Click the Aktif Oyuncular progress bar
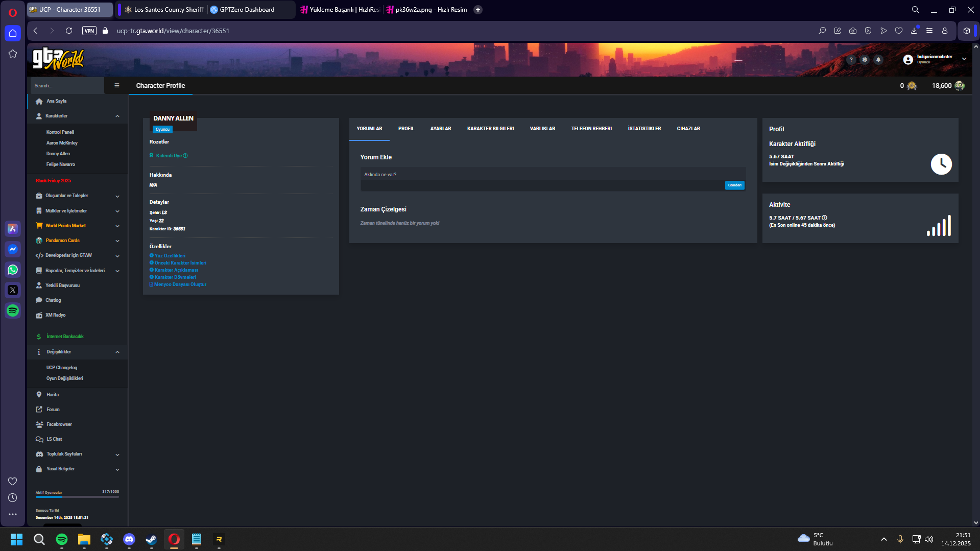The image size is (980, 551). 77,496
